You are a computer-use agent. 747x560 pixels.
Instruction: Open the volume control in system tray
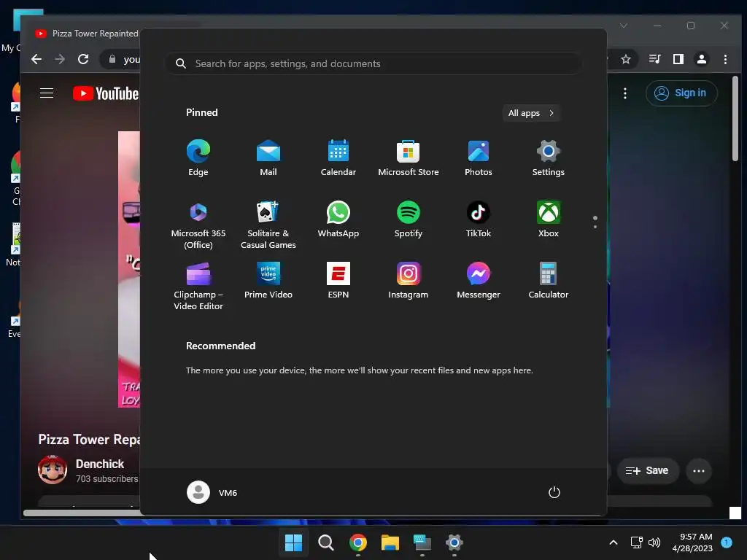(x=654, y=542)
